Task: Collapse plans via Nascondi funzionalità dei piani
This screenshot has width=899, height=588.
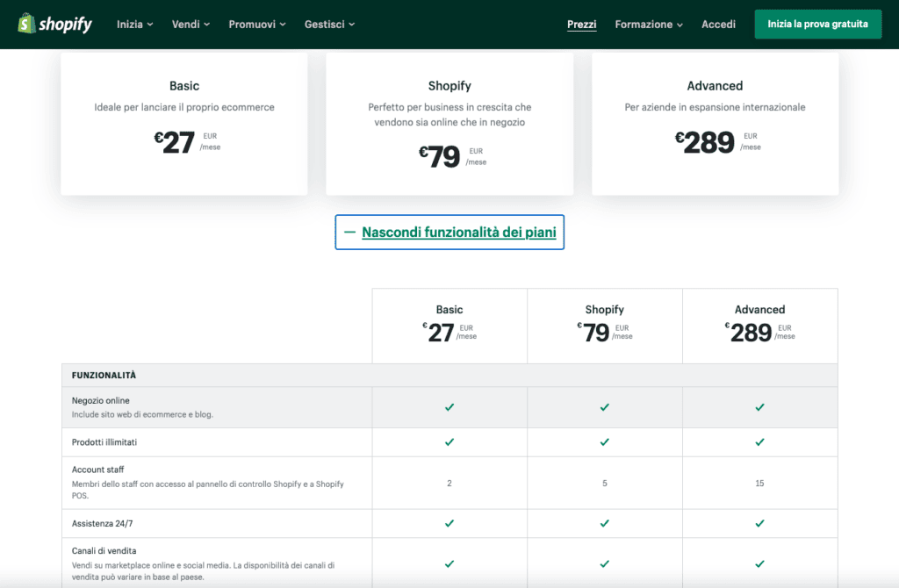Action: click(x=449, y=232)
